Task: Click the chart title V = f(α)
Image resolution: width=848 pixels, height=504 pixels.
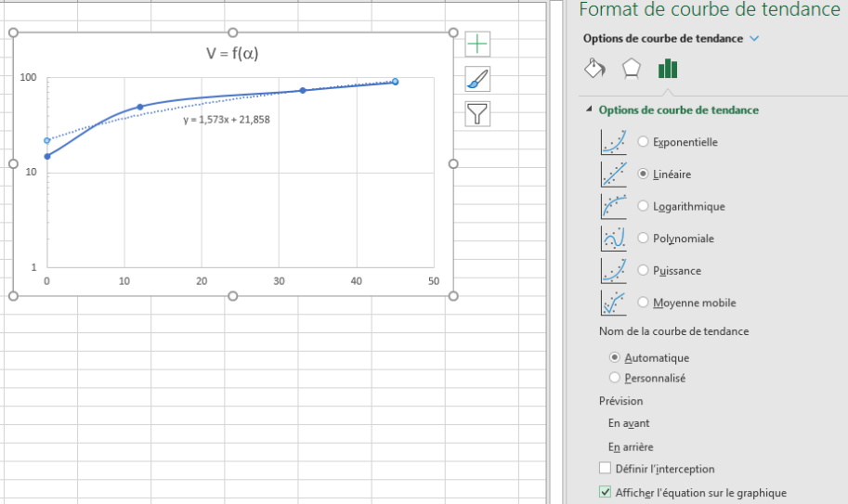Action: click(x=232, y=54)
